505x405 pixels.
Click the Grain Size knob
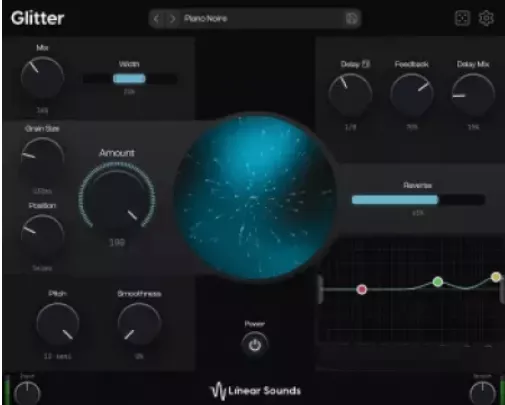tap(42, 159)
